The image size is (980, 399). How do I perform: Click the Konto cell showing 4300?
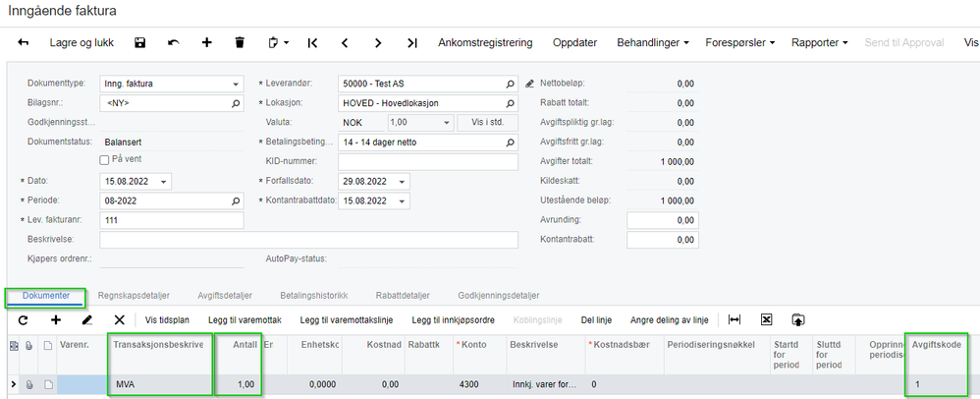pos(480,384)
